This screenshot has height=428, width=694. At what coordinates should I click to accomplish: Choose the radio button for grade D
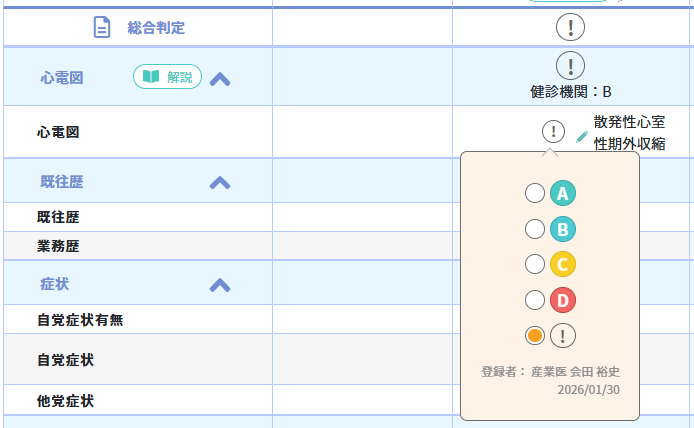click(x=535, y=300)
